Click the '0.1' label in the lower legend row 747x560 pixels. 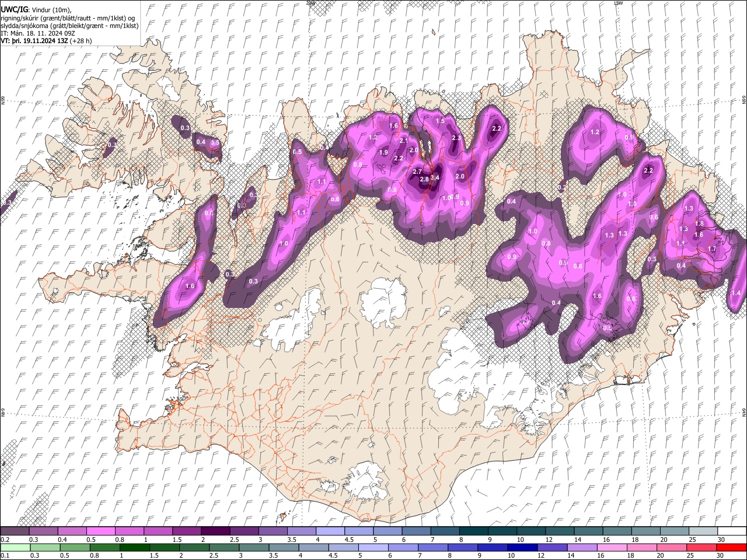coord(5,555)
